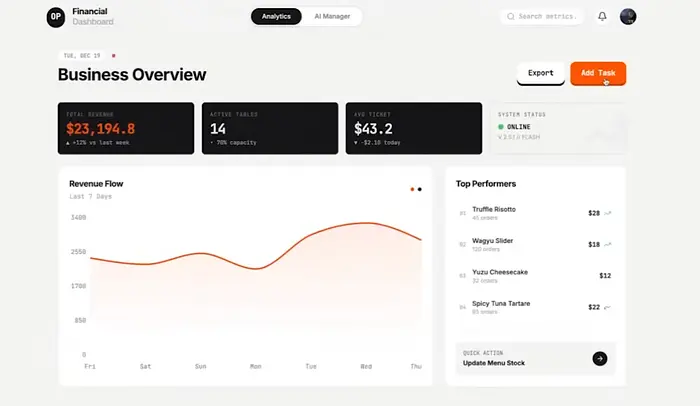Screen dimensions: 700x406
Task: Toggle the black series dot on Revenue Flow
Action: 420,189
